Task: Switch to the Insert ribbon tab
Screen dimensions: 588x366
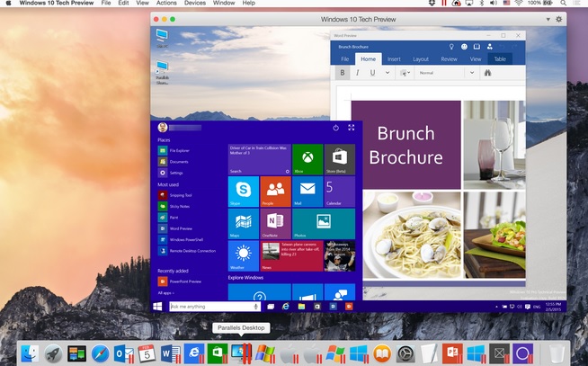Action: pyautogui.click(x=394, y=58)
